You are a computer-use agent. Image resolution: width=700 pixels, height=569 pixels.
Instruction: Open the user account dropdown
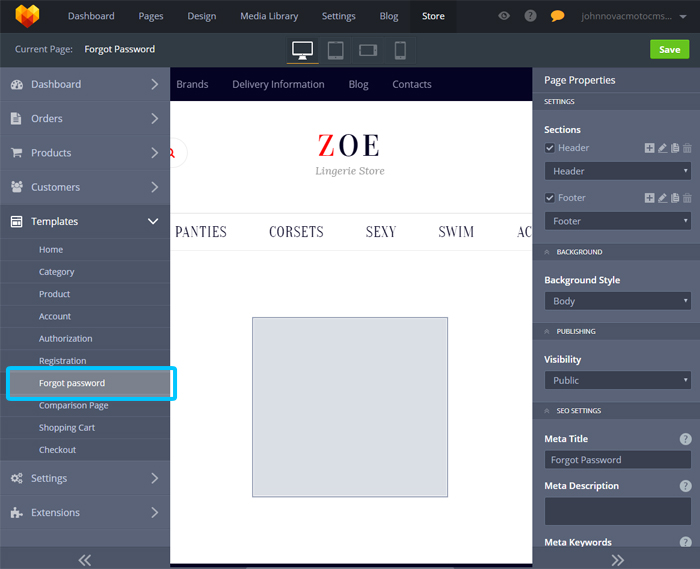click(633, 17)
